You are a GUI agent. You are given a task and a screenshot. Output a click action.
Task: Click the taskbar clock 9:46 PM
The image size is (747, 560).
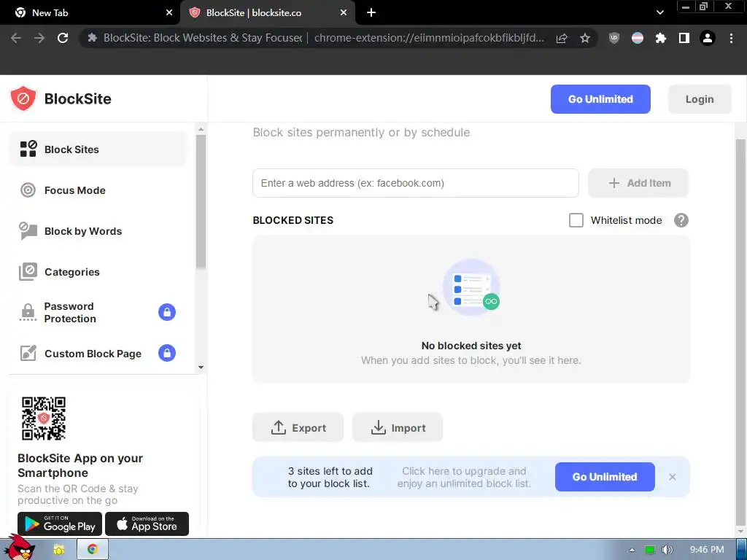pos(706,550)
